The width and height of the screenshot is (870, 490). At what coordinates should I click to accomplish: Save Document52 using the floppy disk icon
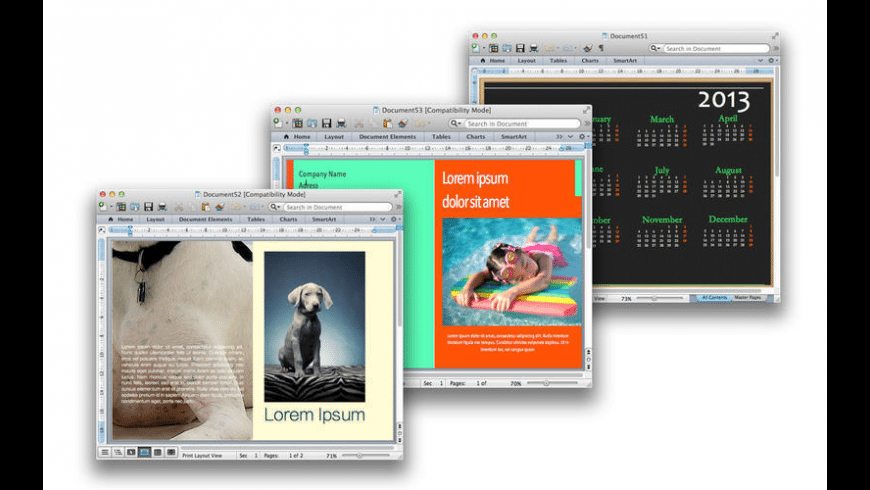click(x=149, y=206)
